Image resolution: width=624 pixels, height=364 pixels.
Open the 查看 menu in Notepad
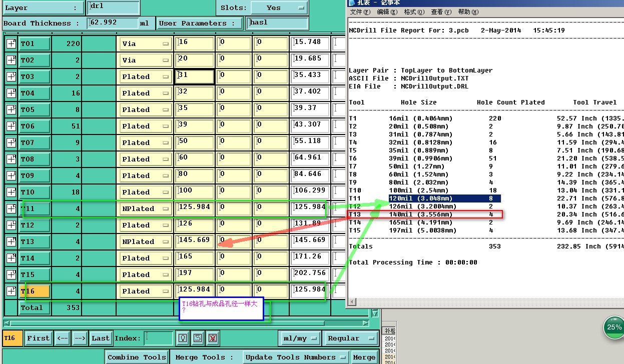point(442,12)
